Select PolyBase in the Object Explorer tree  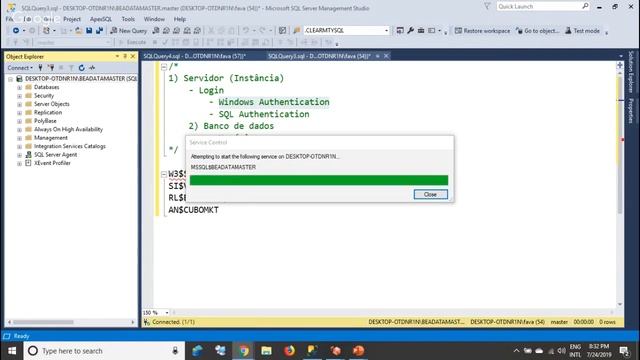point(45,121)
